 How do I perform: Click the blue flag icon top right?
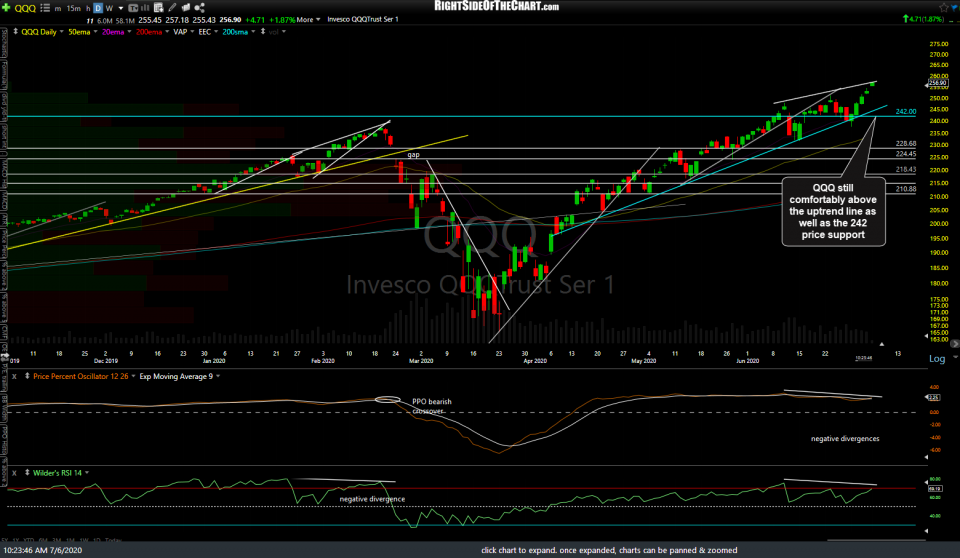[954, 7]
